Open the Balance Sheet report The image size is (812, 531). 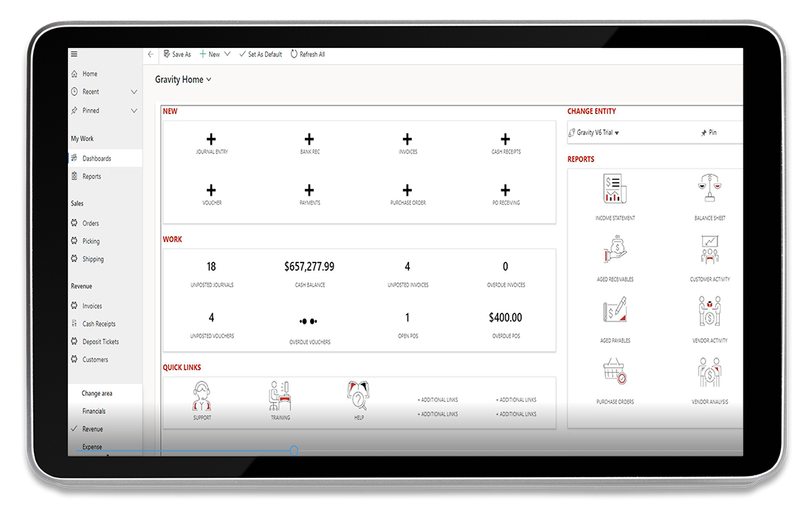click(709, 197)
